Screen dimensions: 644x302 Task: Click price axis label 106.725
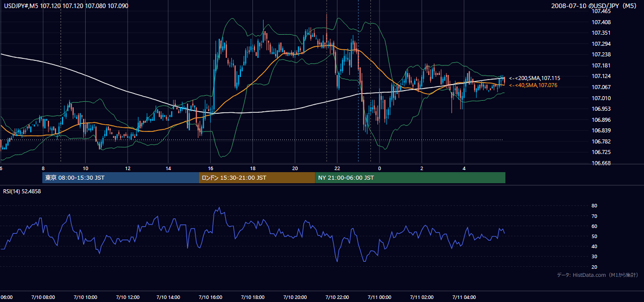(x=601, y=152)
